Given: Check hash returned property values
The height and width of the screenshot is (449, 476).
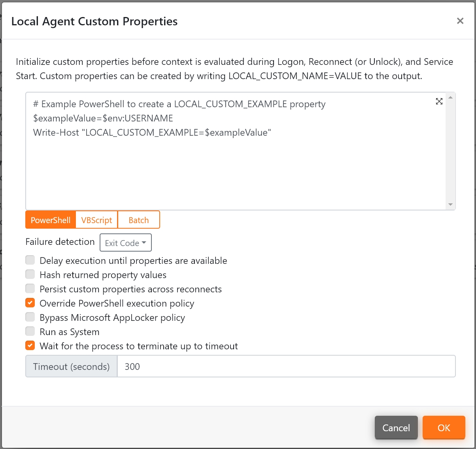Looking at the screenshot, I should [30, 274].
